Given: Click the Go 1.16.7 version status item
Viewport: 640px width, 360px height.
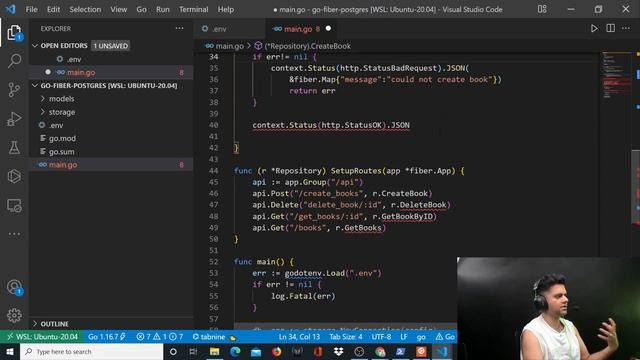Looking at the screenshot, I should (107, 337).
